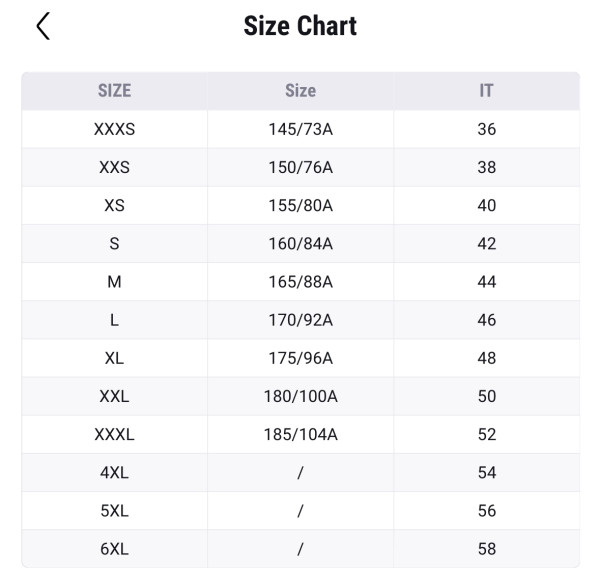The image size is (600, 578).
Task: Click IT size 44 value
Action: [486, 282]
